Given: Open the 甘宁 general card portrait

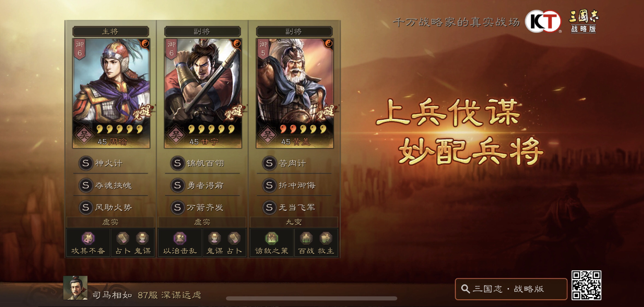Looking at the screenshot, I should (x=203, y=93).
